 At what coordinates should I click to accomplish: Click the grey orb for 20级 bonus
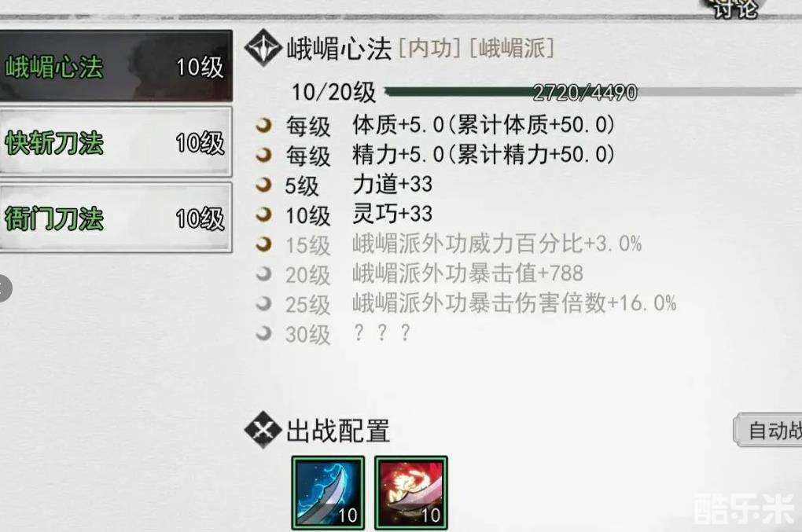click(x=263, y=274)
